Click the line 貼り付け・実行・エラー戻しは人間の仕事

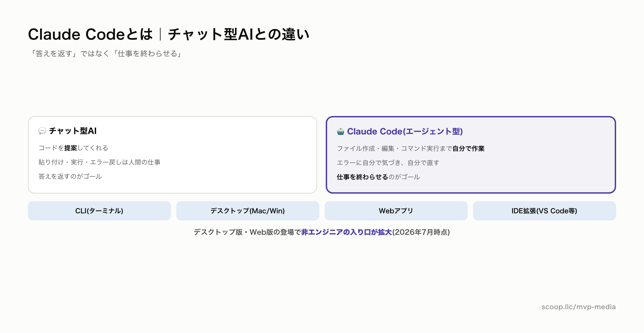point(100,162)
